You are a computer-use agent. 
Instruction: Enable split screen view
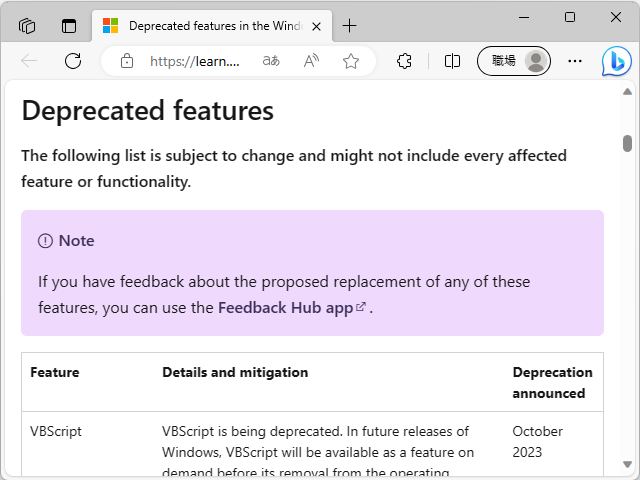[452, 61]
